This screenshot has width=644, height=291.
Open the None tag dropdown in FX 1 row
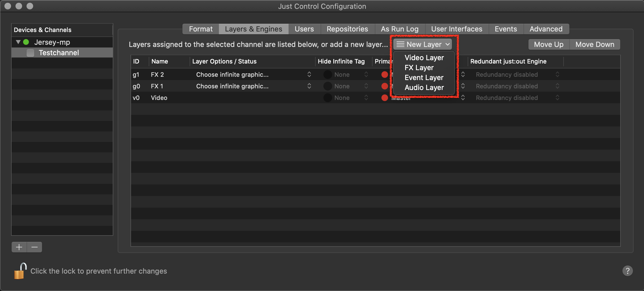pyautogui.click(x=351, y=86)
